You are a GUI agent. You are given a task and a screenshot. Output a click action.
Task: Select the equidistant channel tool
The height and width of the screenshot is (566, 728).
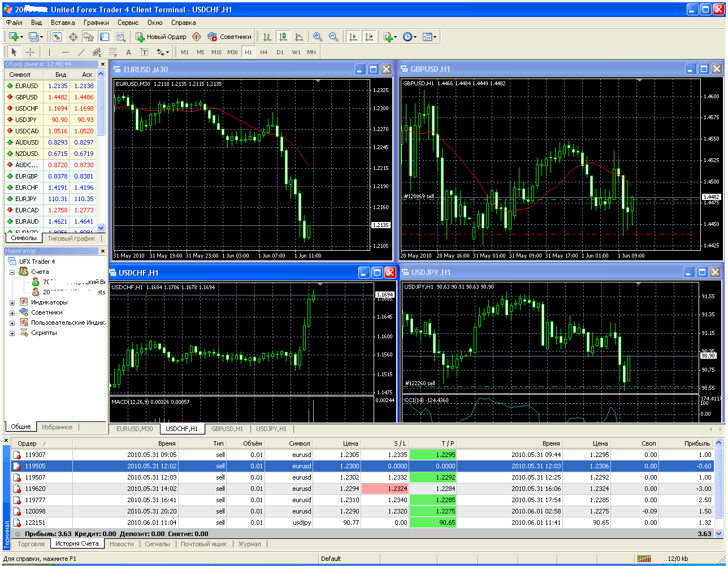[97, 52]
